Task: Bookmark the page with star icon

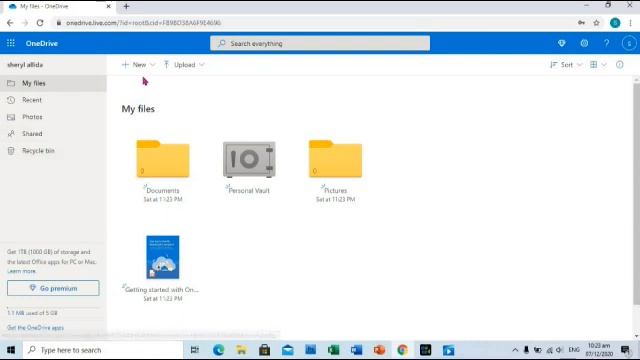Action: (x=596, y=23)
